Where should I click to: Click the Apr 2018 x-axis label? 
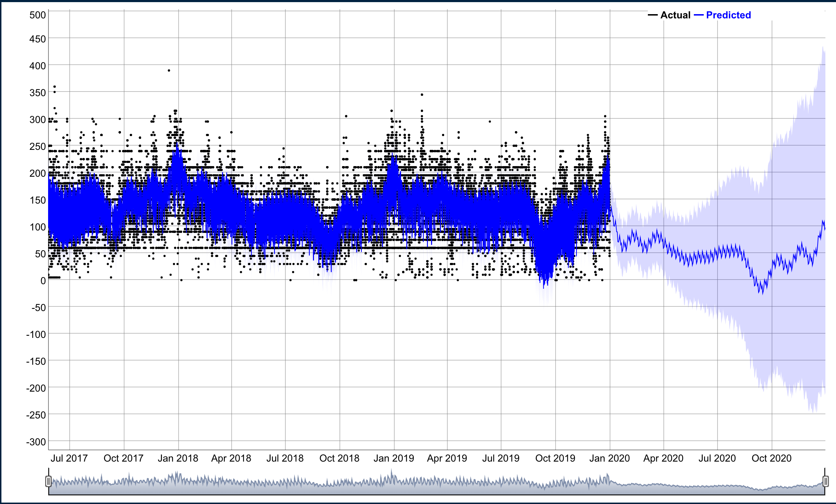tap(231, 458)
